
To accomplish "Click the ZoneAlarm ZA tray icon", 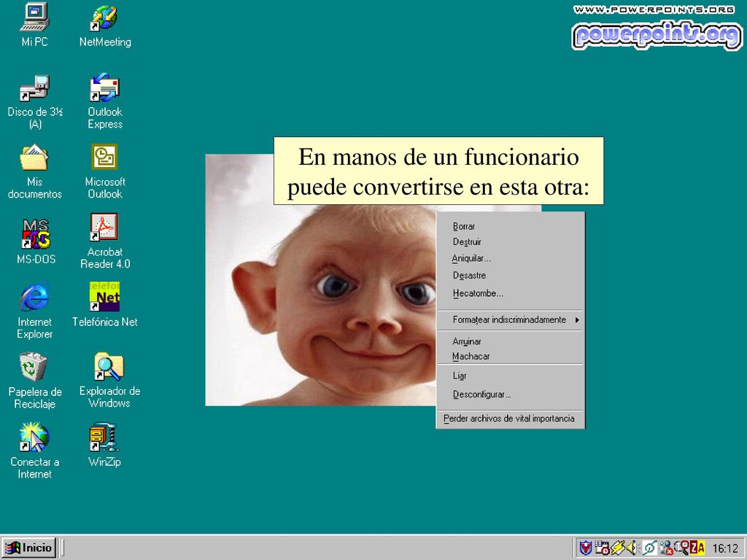I will 697,548.
